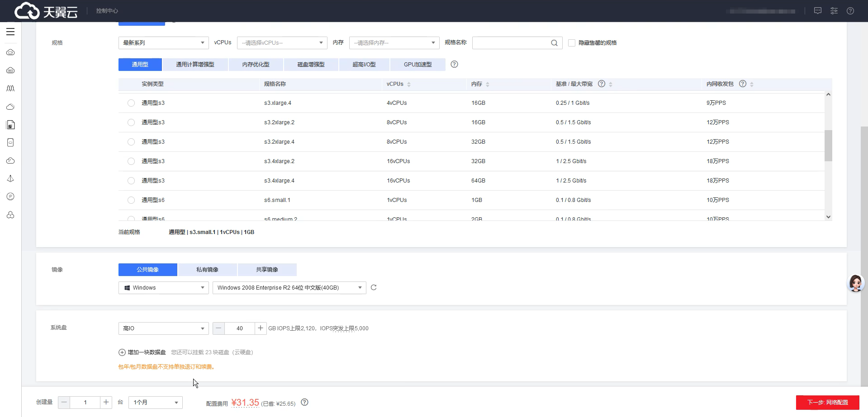Image resolution: width=868 pixels, height=417 pixels.
Task: Click plus to increase system disk size
Action: point(260,328)
